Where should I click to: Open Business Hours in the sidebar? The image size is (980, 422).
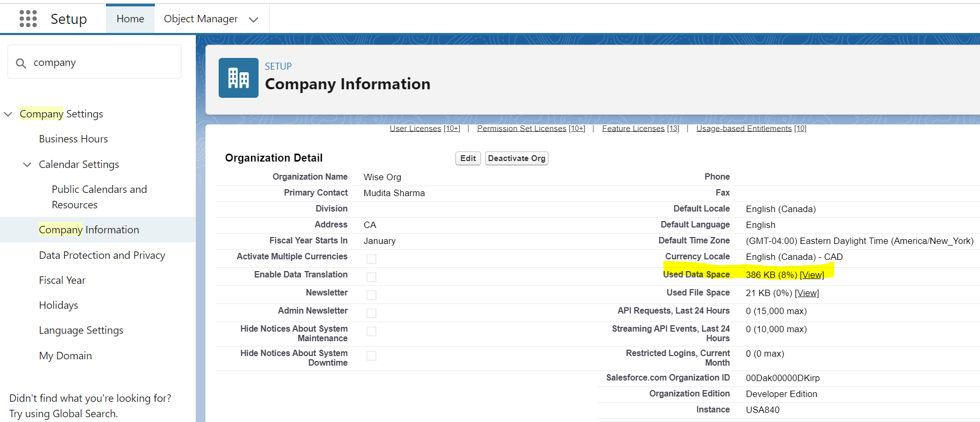point(73,139)
